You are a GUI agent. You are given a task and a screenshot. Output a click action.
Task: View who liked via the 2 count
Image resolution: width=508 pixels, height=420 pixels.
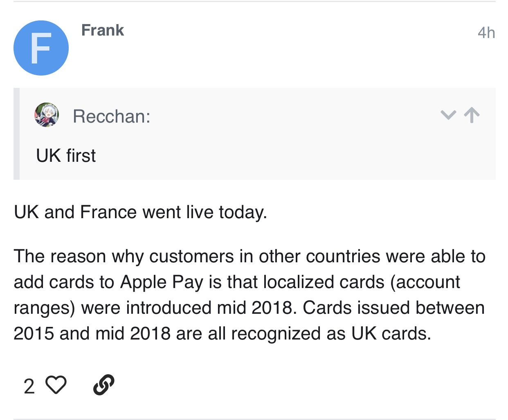(29, 386)
